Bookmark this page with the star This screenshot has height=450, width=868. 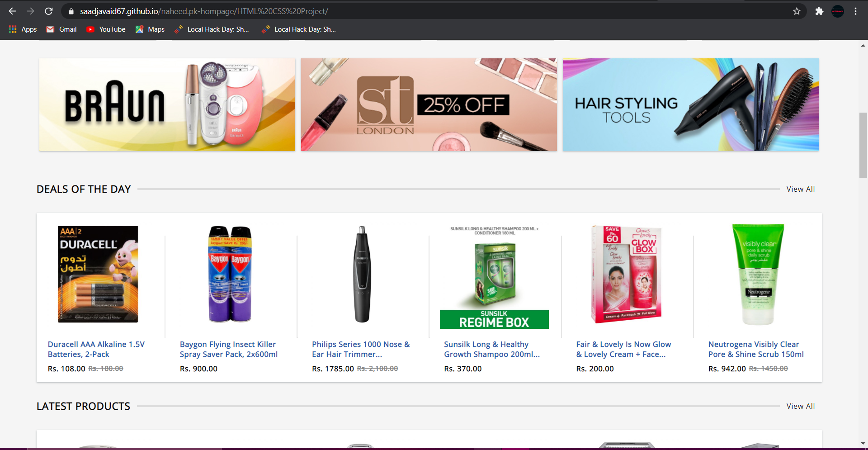pos(797,11)
